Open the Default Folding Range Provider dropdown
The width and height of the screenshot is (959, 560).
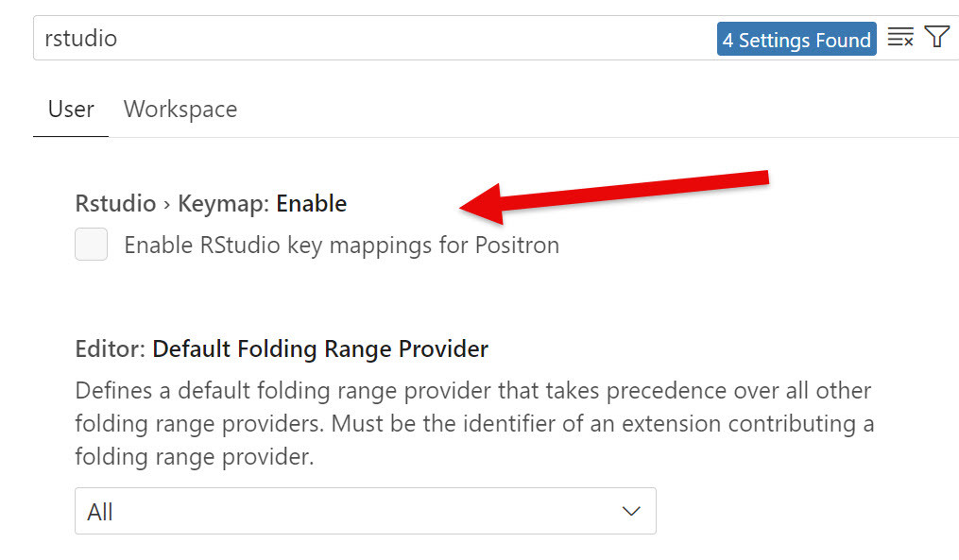point(365,511)
